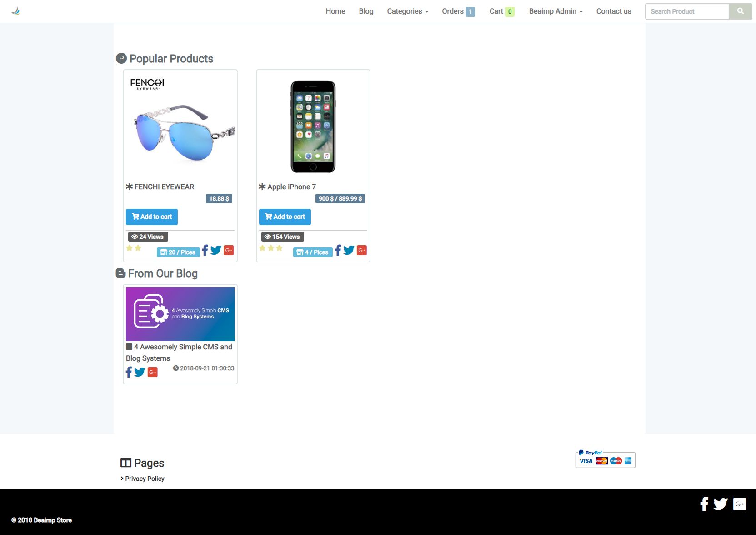
Task: Expand the Categories dropdown
Action: (x=408, y=11)
